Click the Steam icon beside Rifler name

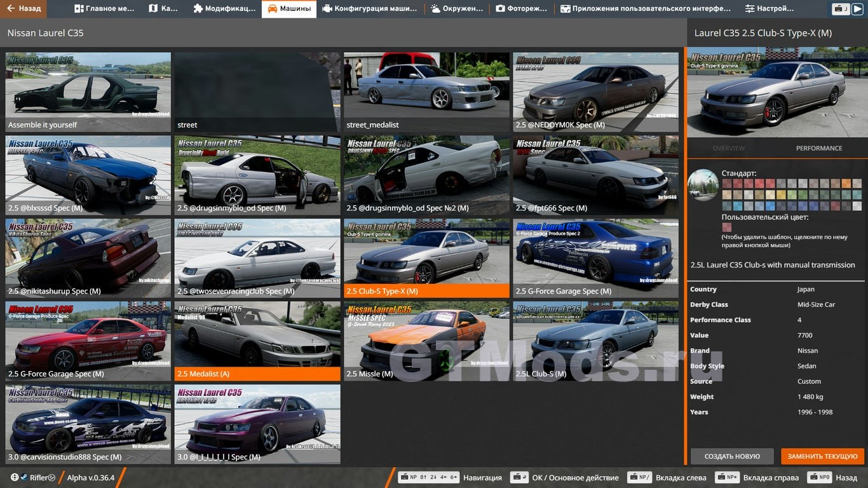point(24,477)
